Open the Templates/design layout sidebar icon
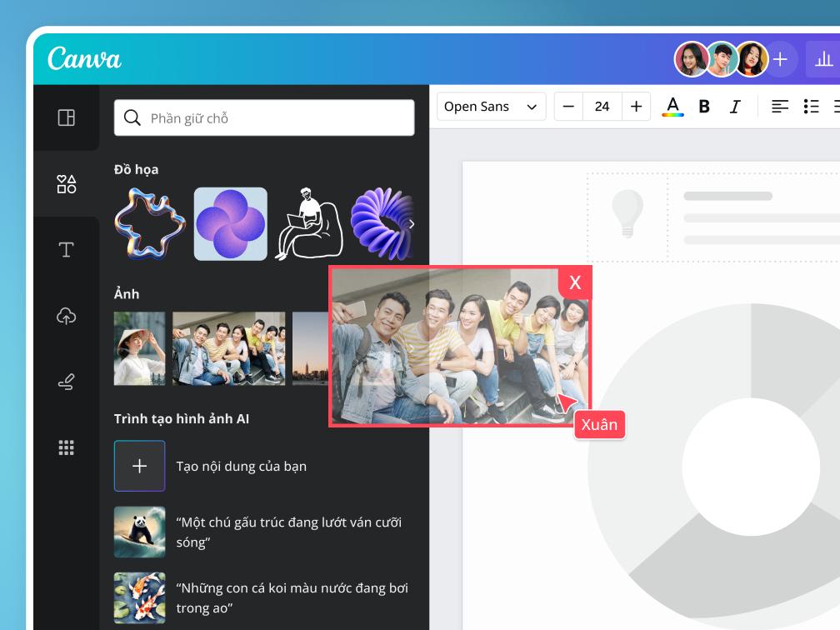This screenshot has width=840, height=630. (67, 117)
